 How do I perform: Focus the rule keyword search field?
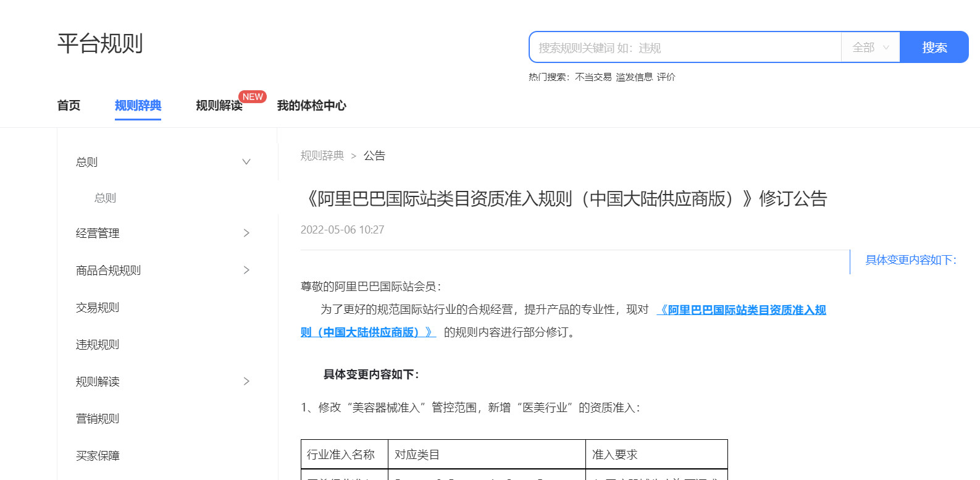point(685,48)
